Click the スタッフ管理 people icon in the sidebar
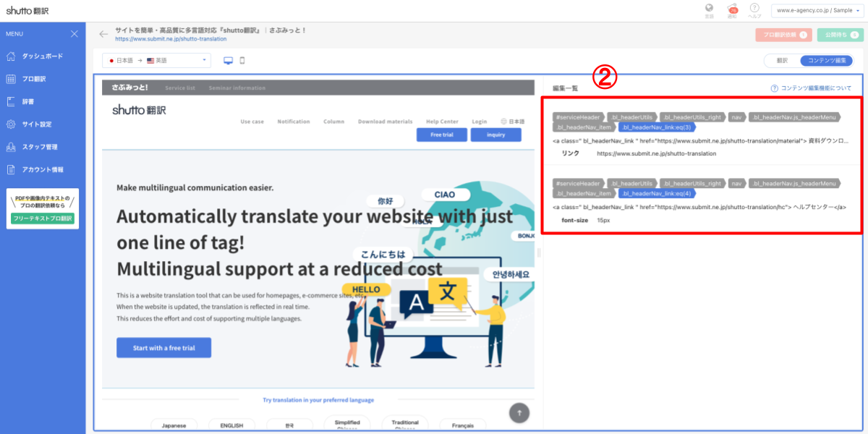This screenshot has height=434, width=868. [11, 147]
